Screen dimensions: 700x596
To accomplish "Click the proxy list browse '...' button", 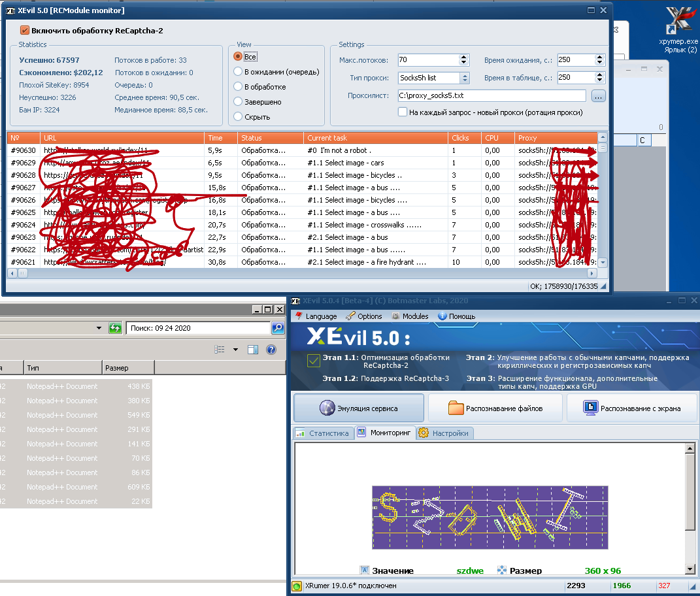I will coord(599,95).
